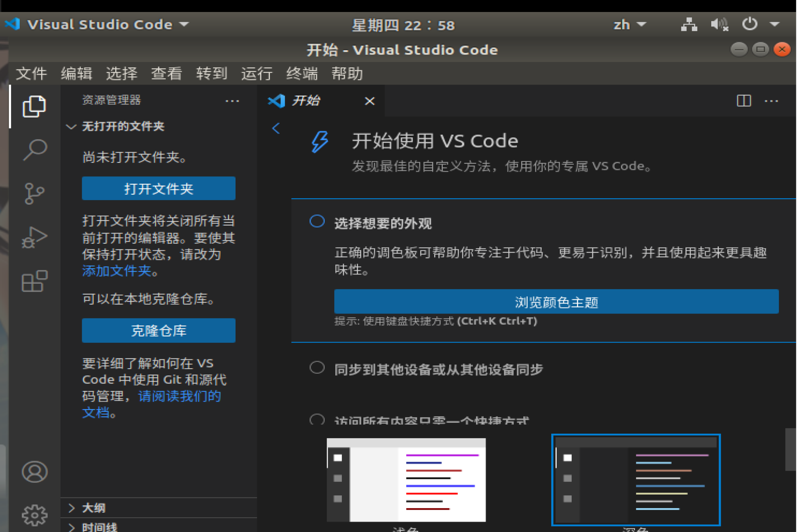Open the 运行 menu

(257, 73)
